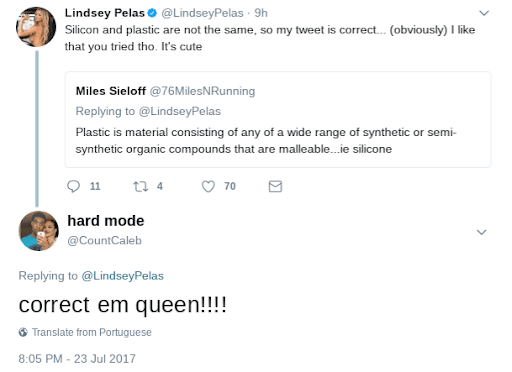Click the blue verified badge
Screen dimensions: 512x372
tap(152, 13)
